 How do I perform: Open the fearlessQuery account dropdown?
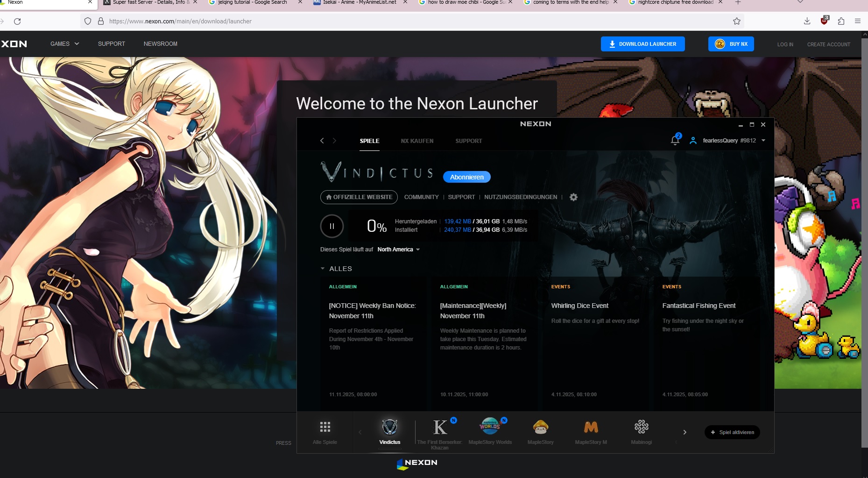coord(763,141)
